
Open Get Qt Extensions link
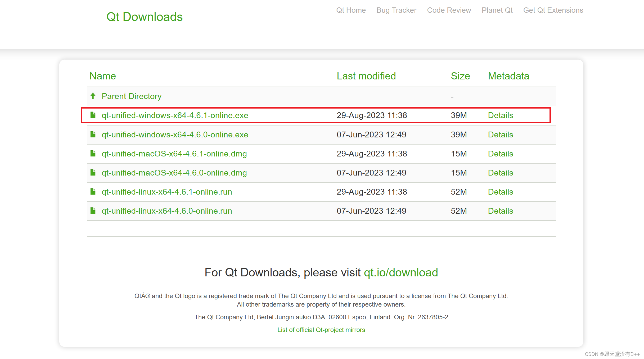point(553,10)
